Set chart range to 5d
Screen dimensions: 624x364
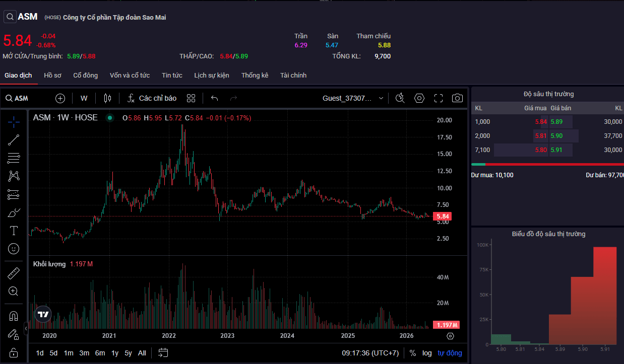[54, 353]
